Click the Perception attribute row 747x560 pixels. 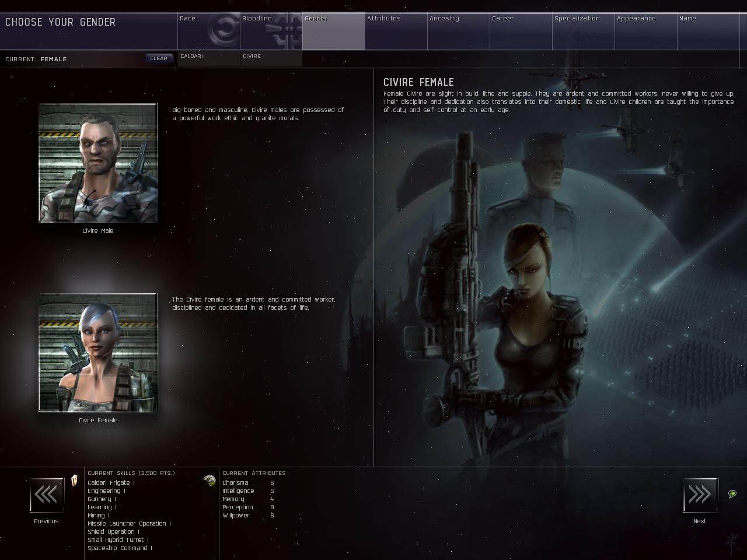click(248, 507)
